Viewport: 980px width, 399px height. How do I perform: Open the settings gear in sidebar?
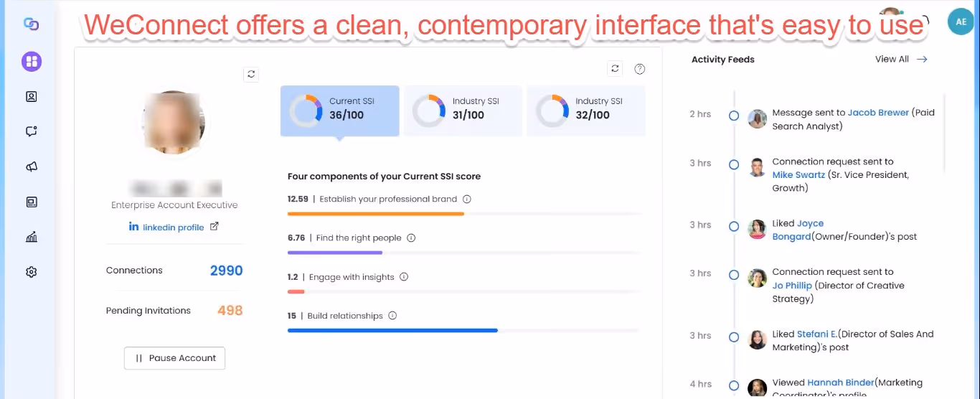tap(32, 272)
